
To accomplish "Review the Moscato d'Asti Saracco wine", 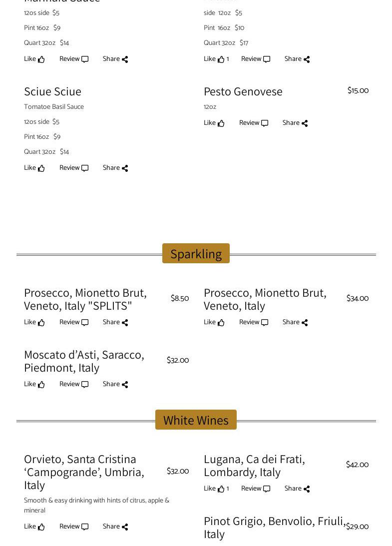I will click(x=74, y=385).
